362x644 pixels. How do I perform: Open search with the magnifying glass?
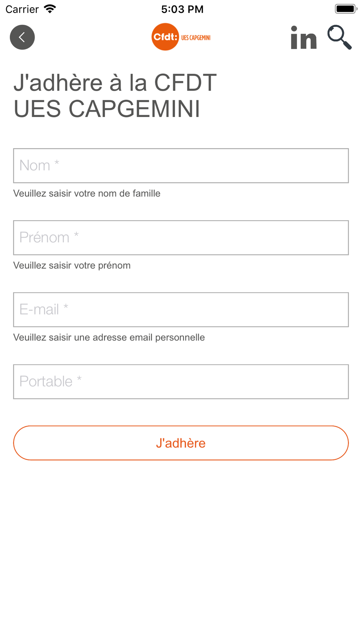(340, 37)
